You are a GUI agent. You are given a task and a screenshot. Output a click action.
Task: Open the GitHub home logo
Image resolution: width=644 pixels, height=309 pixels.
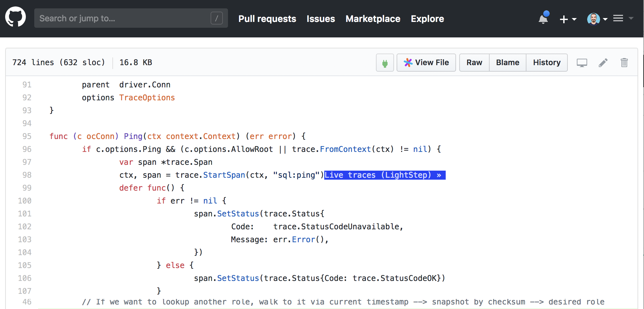coord(16,17)
